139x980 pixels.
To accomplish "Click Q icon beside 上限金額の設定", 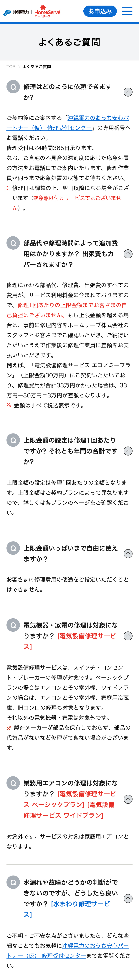I will [13, 440].
